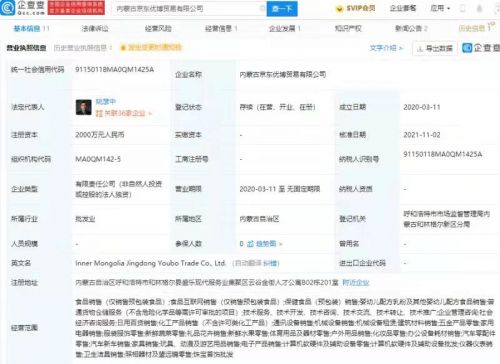Open the 历史营业执照信息 link

[x=83, y=48]
